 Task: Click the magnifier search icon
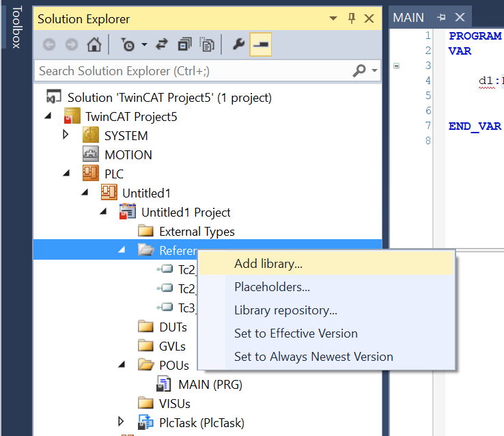click(x=359, y=70)
